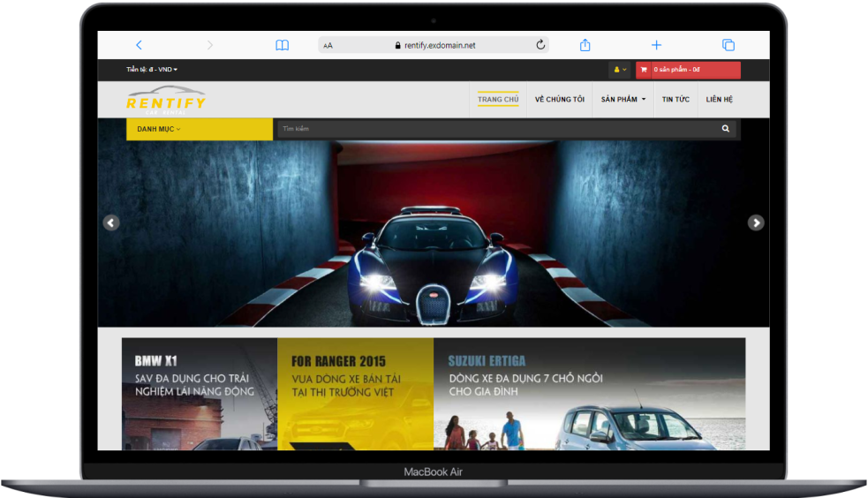The height and width of the screenshot is (498, 868).
Task: Show next slide with right arrow
Action: click(x=756, y=223)
